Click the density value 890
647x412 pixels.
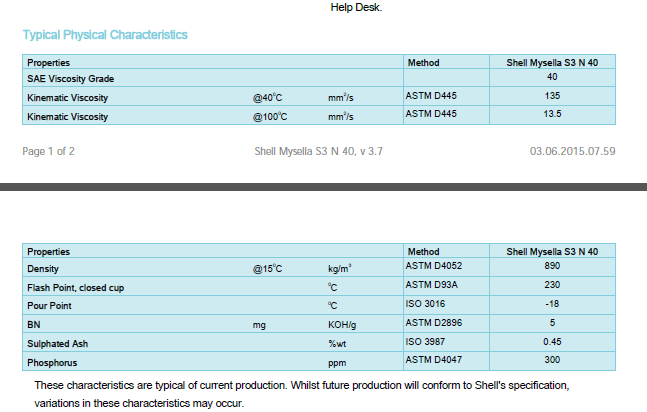pyautogui.click(x=552, y=266)
